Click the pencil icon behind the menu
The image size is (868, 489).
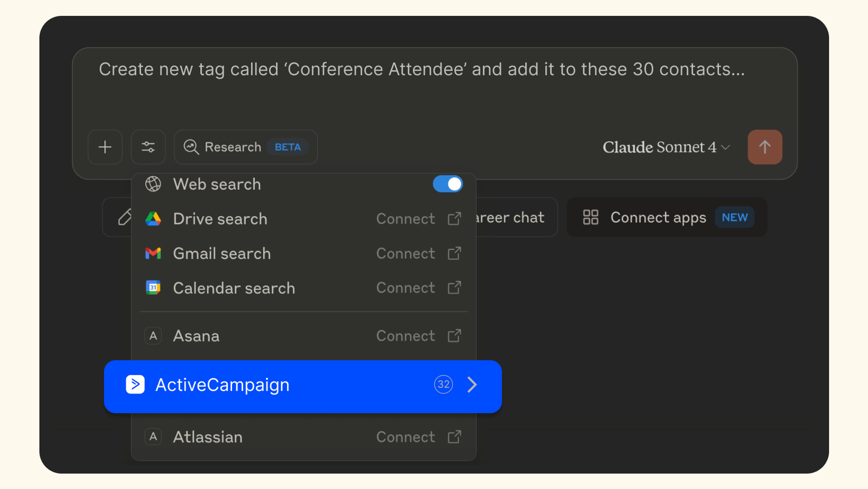click(123, 217)
